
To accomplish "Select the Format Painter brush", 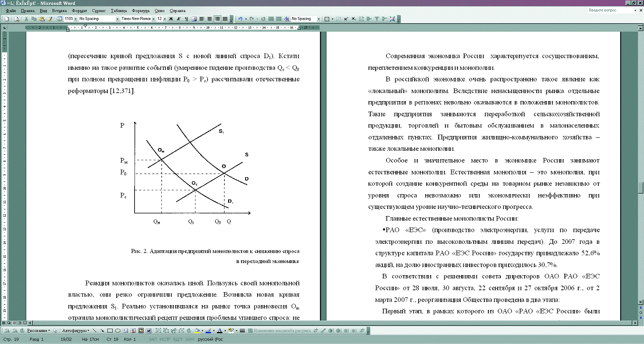I will pyautogui.click(x=50, y=19).
